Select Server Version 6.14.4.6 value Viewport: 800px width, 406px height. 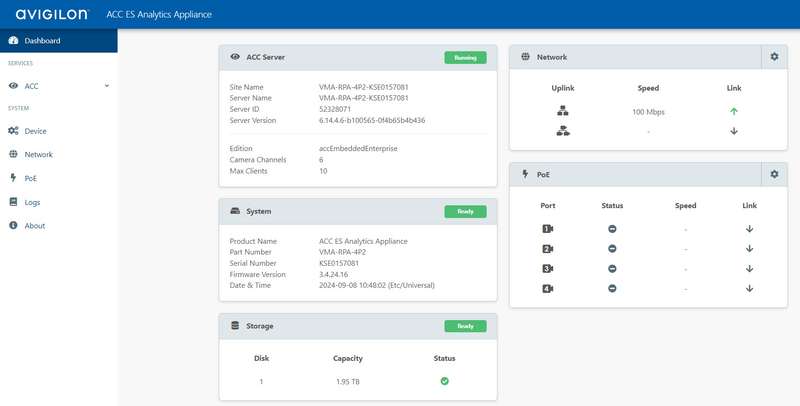pos(372,120)
